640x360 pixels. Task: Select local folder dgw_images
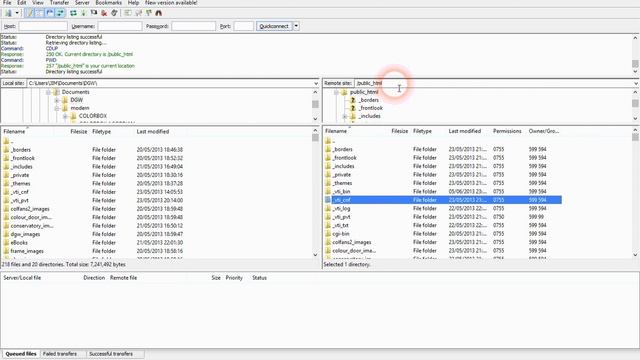[25, 234]
